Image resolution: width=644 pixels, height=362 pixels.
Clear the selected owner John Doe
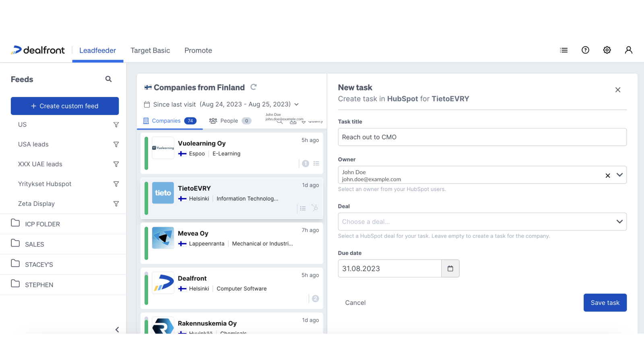pos(607,175)
